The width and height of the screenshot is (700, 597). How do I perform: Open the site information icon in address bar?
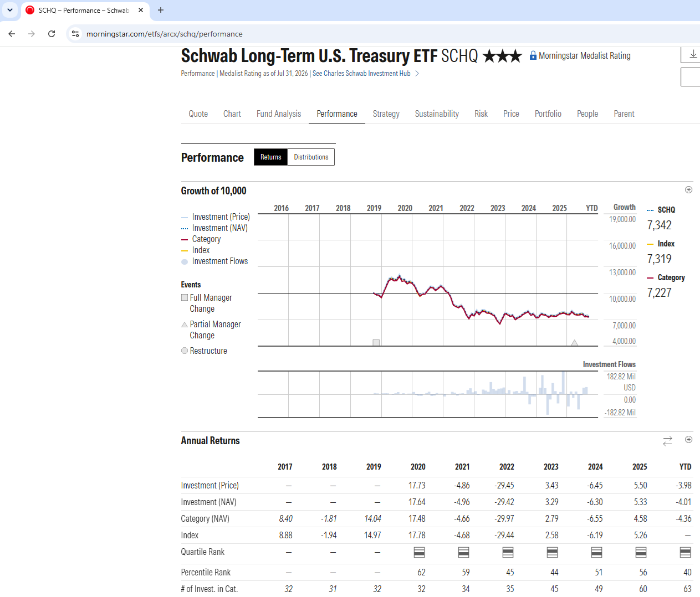pos(75,34)
